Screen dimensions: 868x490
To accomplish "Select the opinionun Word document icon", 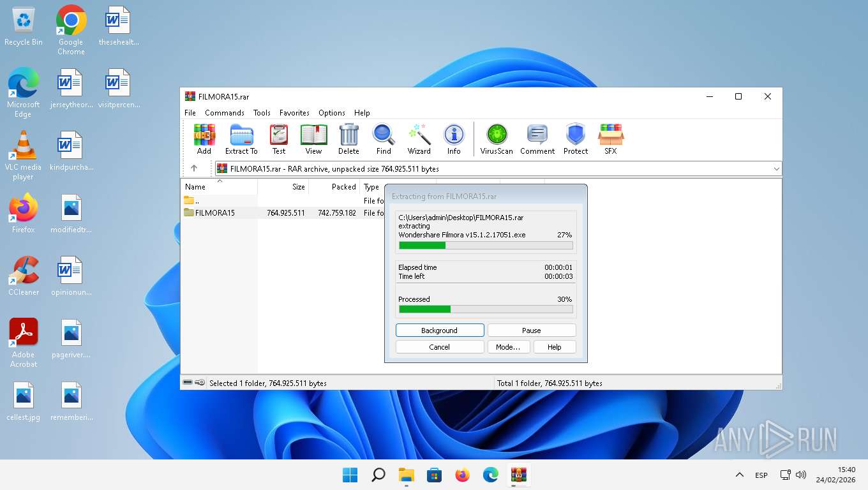I will pyautogui.click(x=71, y=276).
